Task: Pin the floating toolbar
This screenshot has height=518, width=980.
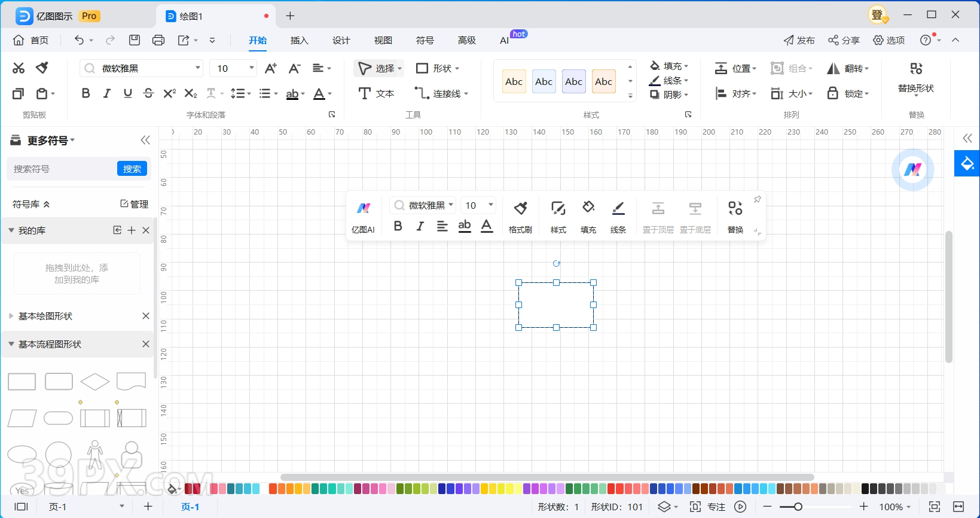Action: click(x=758, y=199)
